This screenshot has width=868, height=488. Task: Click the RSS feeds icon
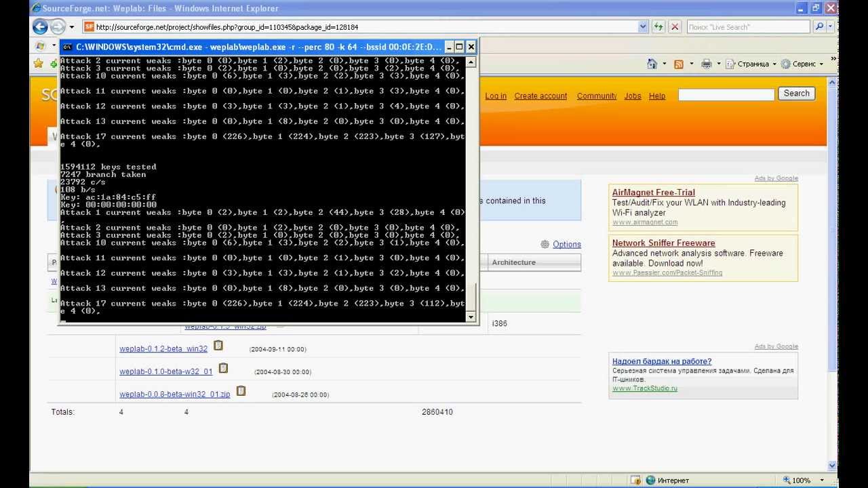tap(679, 64)
